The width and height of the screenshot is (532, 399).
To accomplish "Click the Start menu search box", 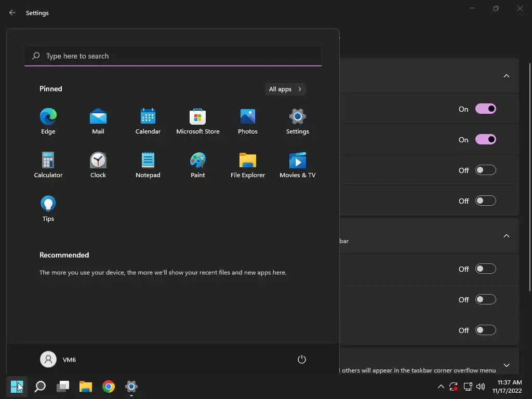I will click(x=173, y=56).
